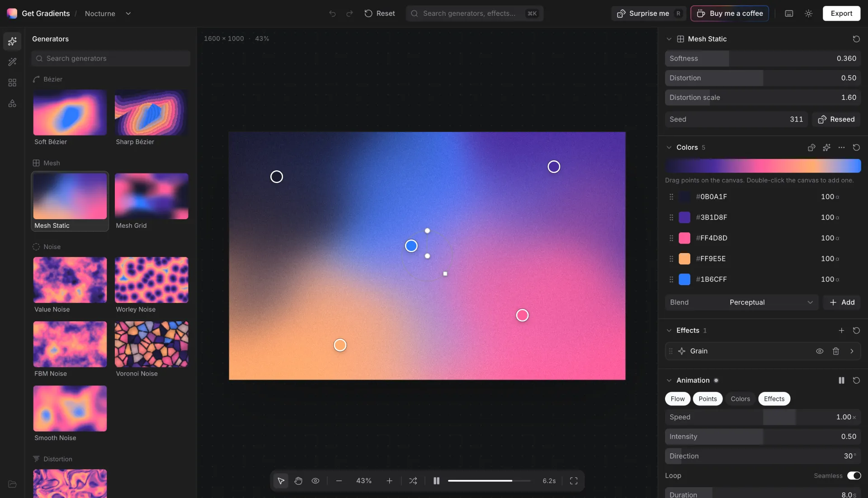Randomize colors with the dice icon
The width and height of the screenshot is (868, 498).
pyautogui.click(x=811, y=148)
